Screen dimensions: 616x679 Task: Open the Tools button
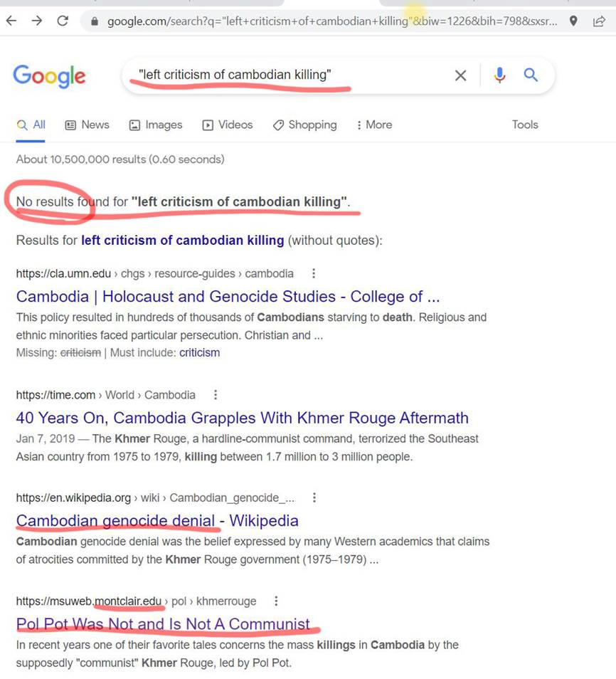point(525,125)
